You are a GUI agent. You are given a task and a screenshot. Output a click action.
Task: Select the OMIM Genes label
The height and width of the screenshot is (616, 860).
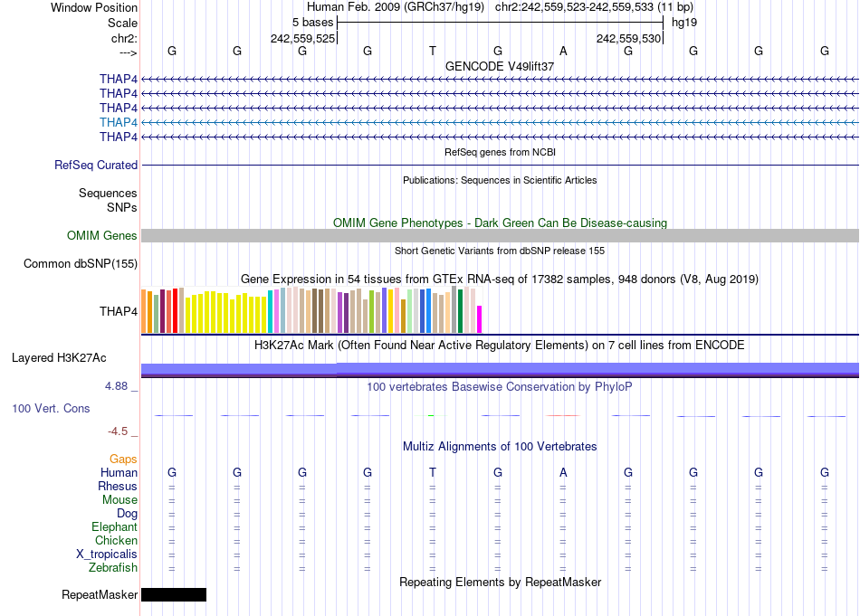click(x=102, y=236)
